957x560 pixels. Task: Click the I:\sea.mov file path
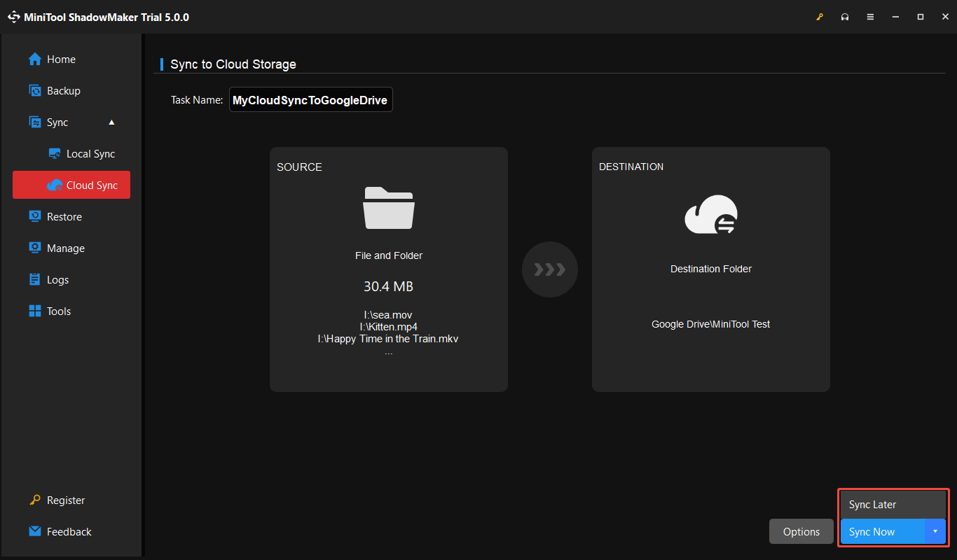pyautogui.click(x=389, y=315)
